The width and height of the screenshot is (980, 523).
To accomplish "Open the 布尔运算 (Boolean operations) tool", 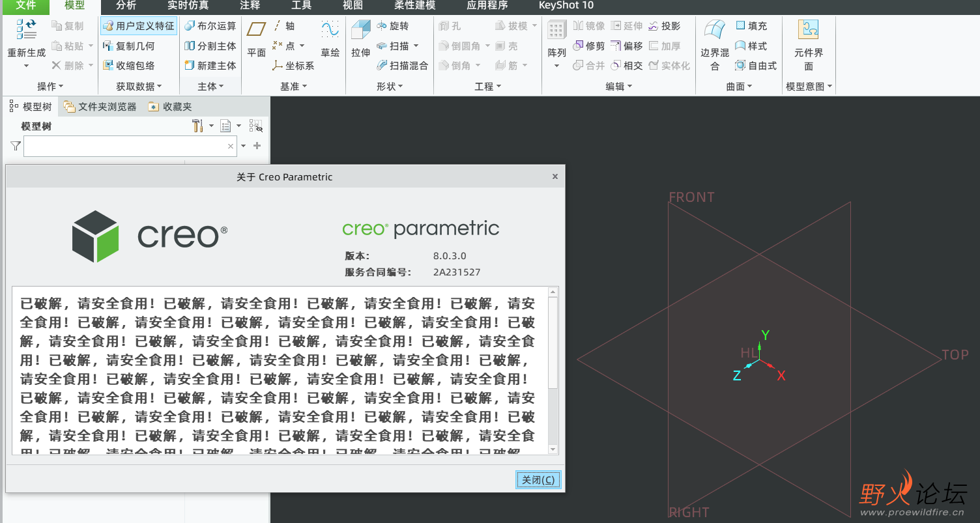I will click(x=210, y=26).
